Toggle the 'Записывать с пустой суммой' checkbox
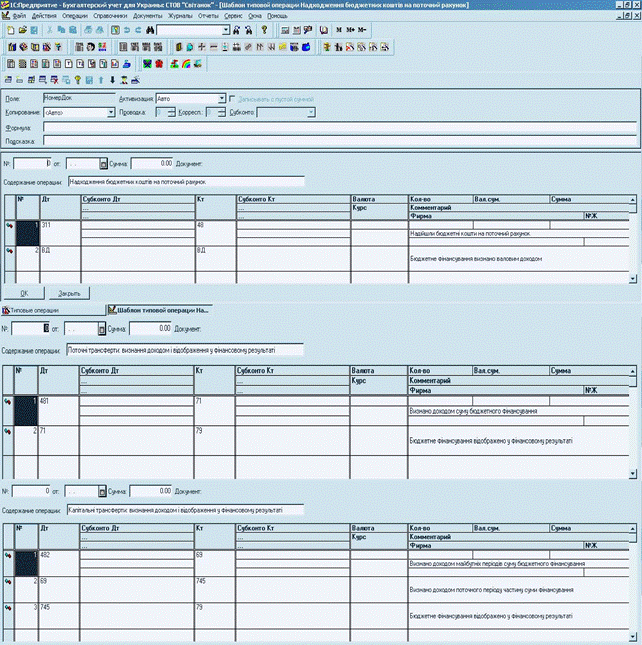The image size is (642, 645). coord(232,99)
